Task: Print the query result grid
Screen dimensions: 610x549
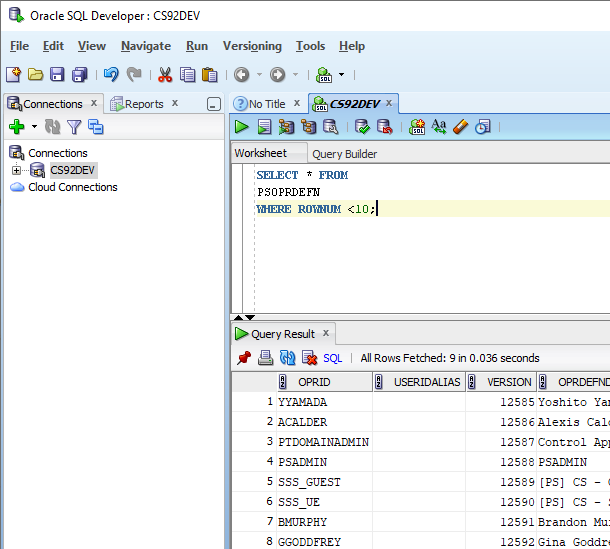Action: tap(265, 358)
